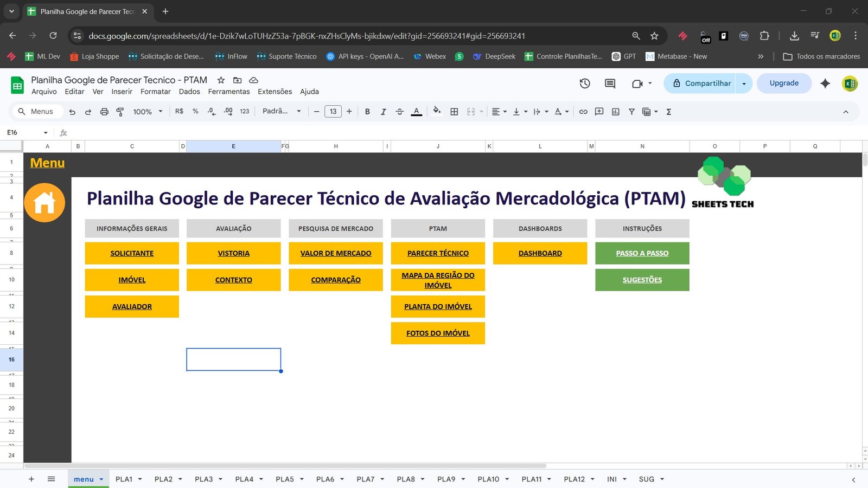
Task: Open the fill color picker
Action: 437,111
